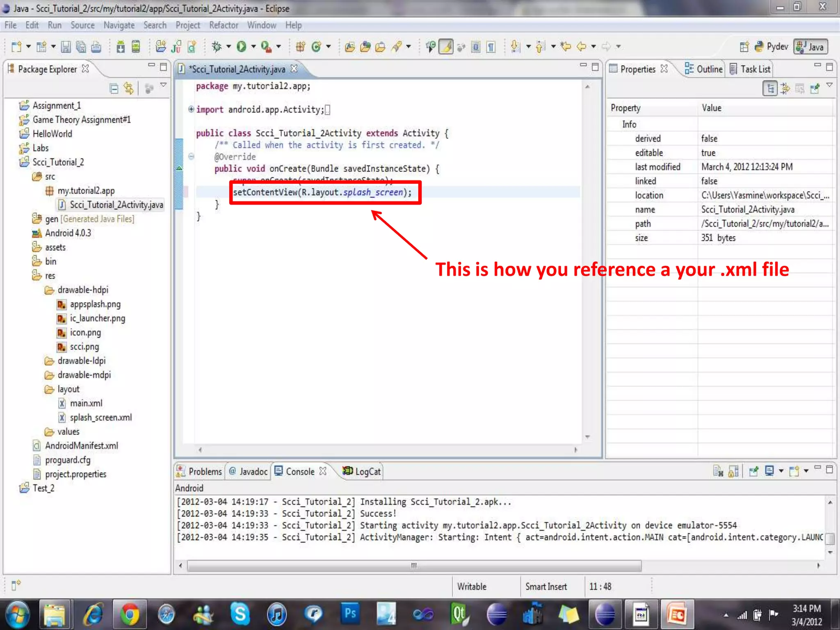Open the Navigate menu
The width and height of the screenshot is (840, 630).
(119, 25)
